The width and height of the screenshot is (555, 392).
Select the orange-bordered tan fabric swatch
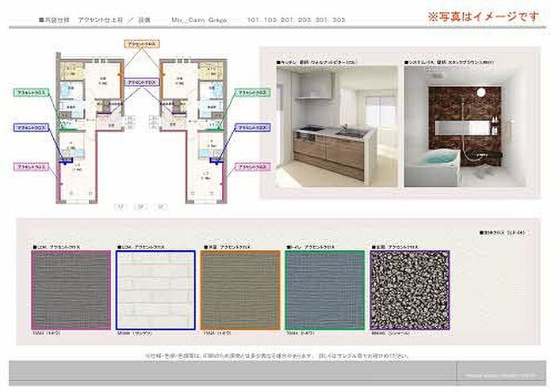(239, 289)
